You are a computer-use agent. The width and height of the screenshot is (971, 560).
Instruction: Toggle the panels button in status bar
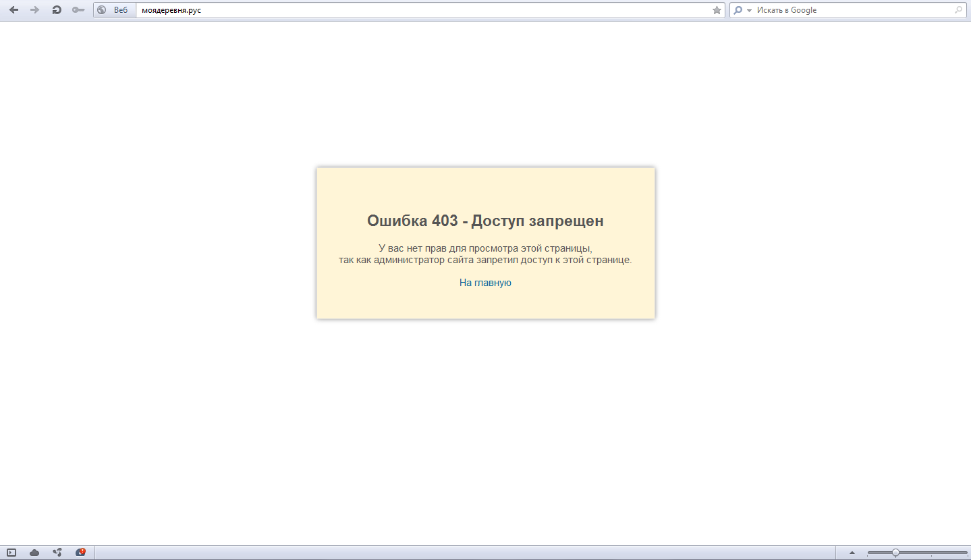(11, 553)
